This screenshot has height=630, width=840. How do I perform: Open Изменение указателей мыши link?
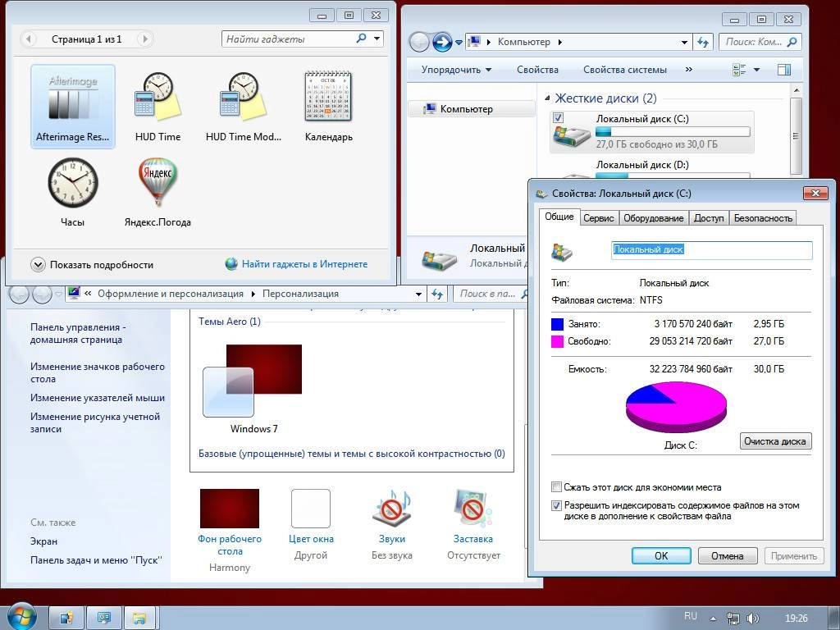click(x=98, y=398)
